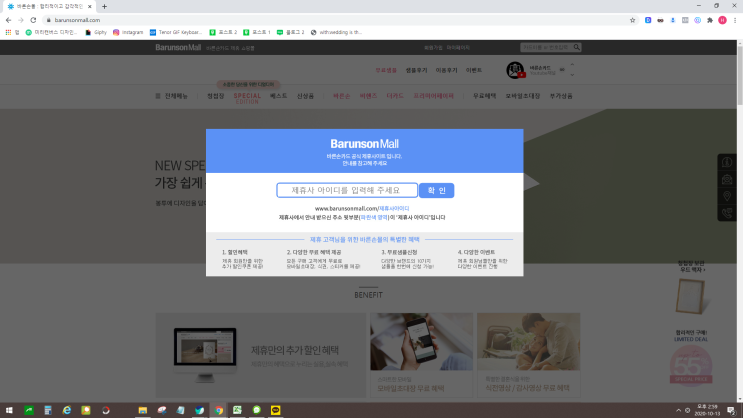Screen dimensions: 743x418
Task: Click the site search magnifier icon
Action: point(577,47)
